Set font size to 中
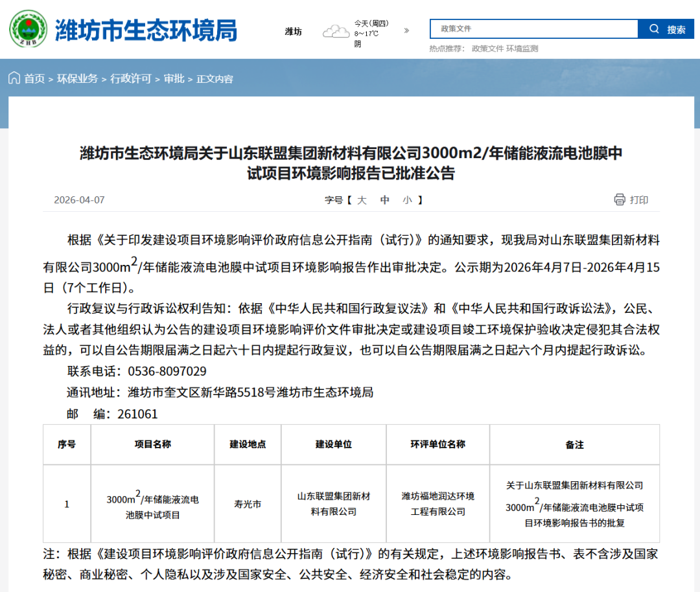700x592 pixels. click(x=384, y=200)
